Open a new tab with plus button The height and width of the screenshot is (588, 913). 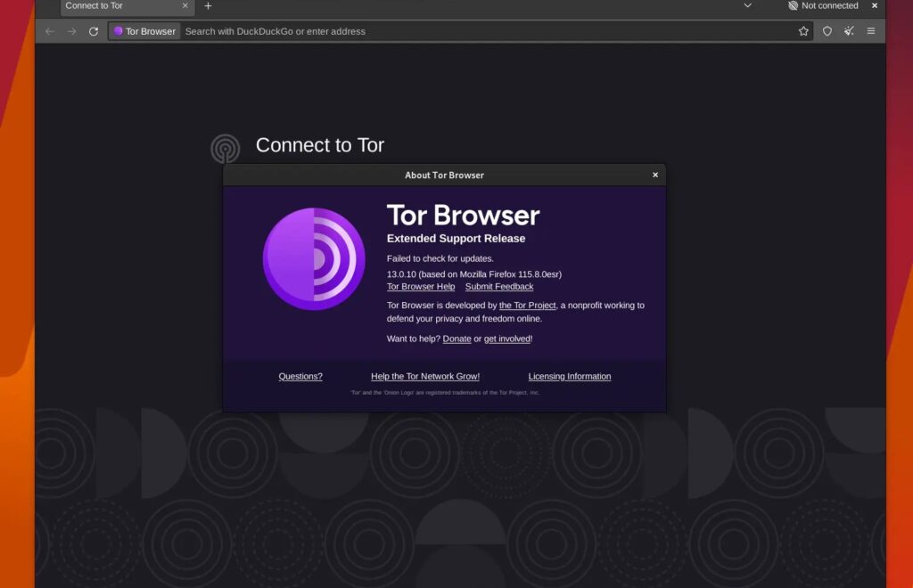click(208, 6)
